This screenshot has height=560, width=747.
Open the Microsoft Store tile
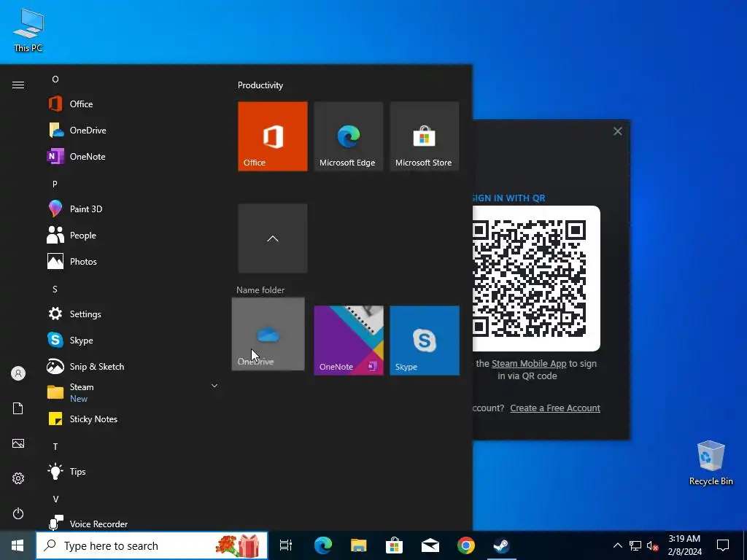coord(424,136)
